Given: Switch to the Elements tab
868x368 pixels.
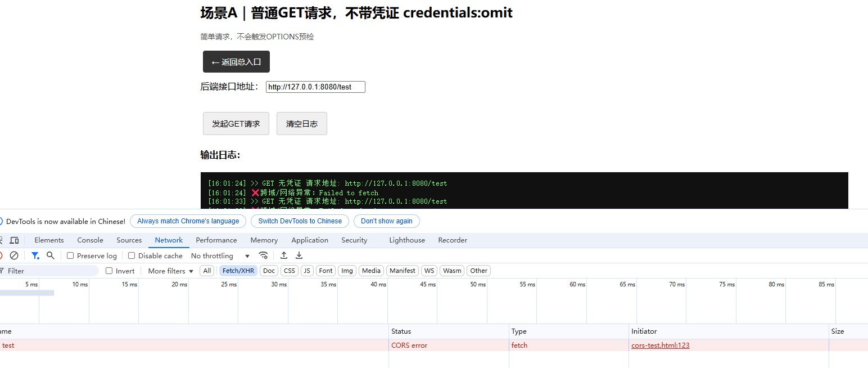Looking at the screenshot, I should point(49,240).
